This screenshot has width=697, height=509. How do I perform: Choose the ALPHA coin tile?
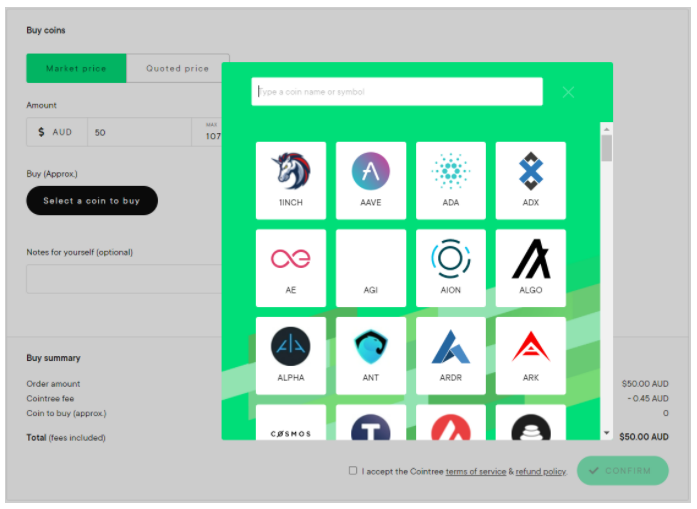pos(291,356)
